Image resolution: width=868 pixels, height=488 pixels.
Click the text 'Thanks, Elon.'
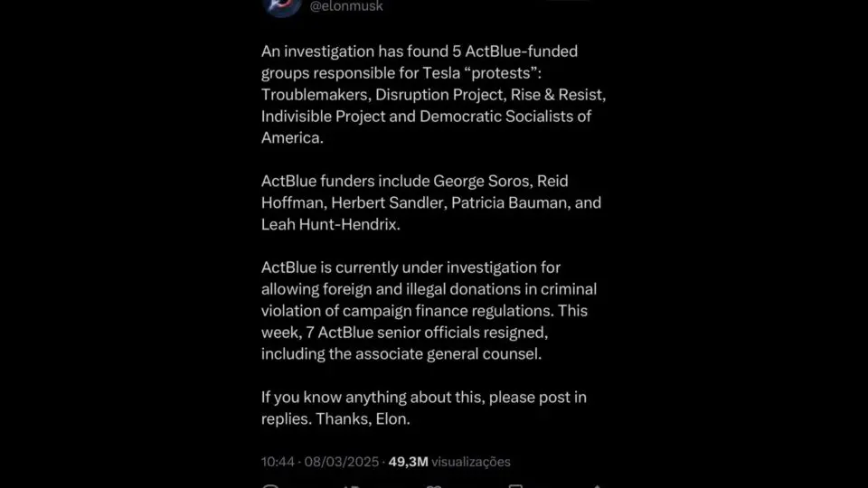[363, 418]
